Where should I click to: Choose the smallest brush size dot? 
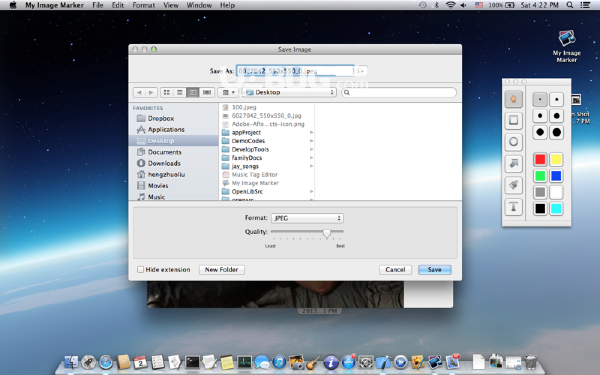click(540, 99)
